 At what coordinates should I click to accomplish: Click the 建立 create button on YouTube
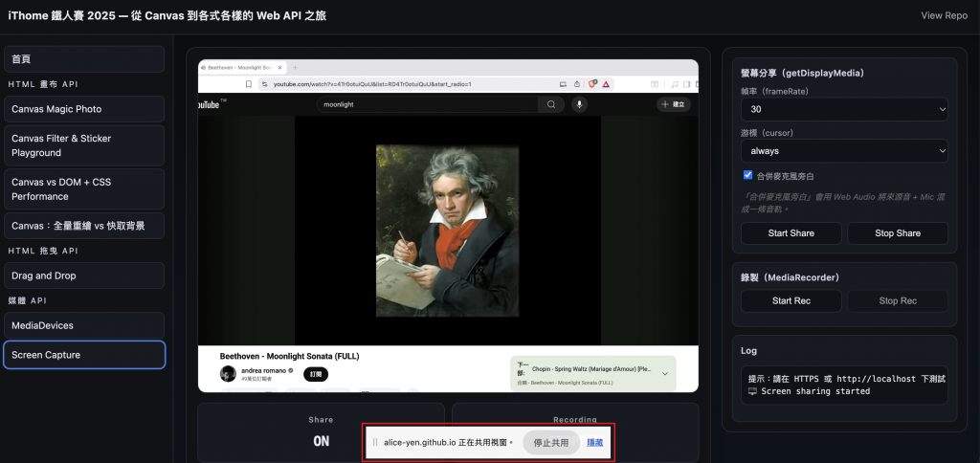click(x=674, y=104)
